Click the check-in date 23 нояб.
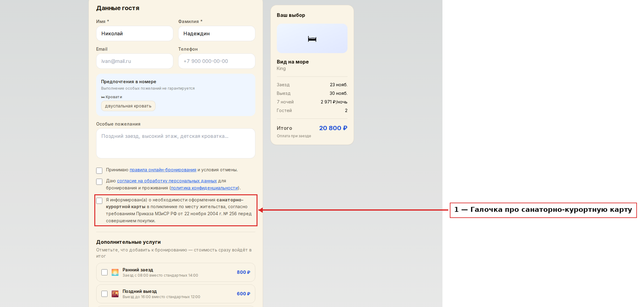Image resolution: width=644 pixels, height=307 pixels. click(x=339, y=85)
